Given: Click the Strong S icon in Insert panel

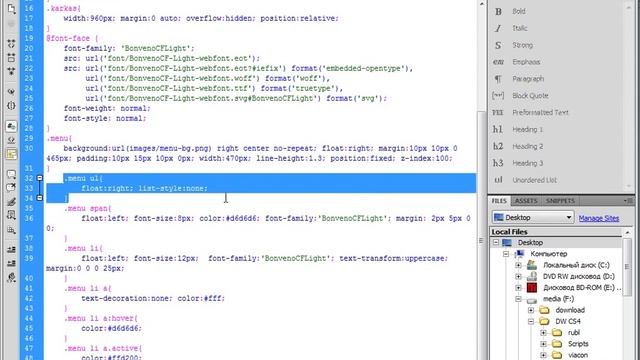Looking at the screenshot, I should point(498,45).
